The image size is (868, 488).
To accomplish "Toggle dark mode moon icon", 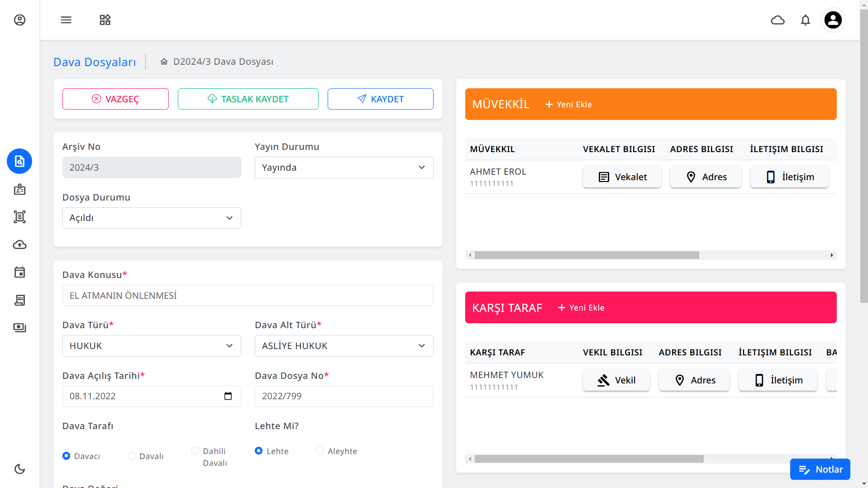I will pos(19,469).
